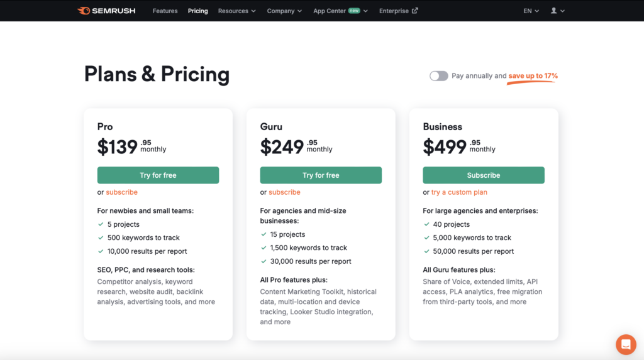
Task: Open the EN language selector
Action: pyautogui.click(x=531, y=11)
